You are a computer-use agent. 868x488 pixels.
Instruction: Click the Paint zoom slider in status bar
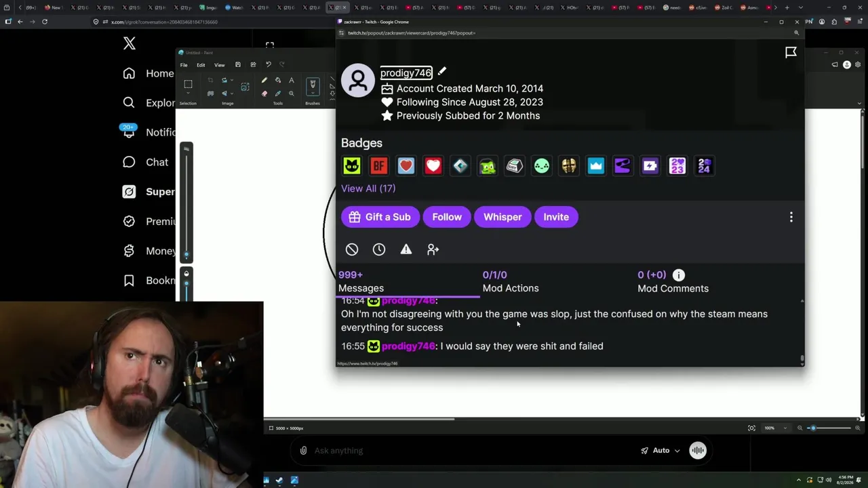(x=828, y=428)
